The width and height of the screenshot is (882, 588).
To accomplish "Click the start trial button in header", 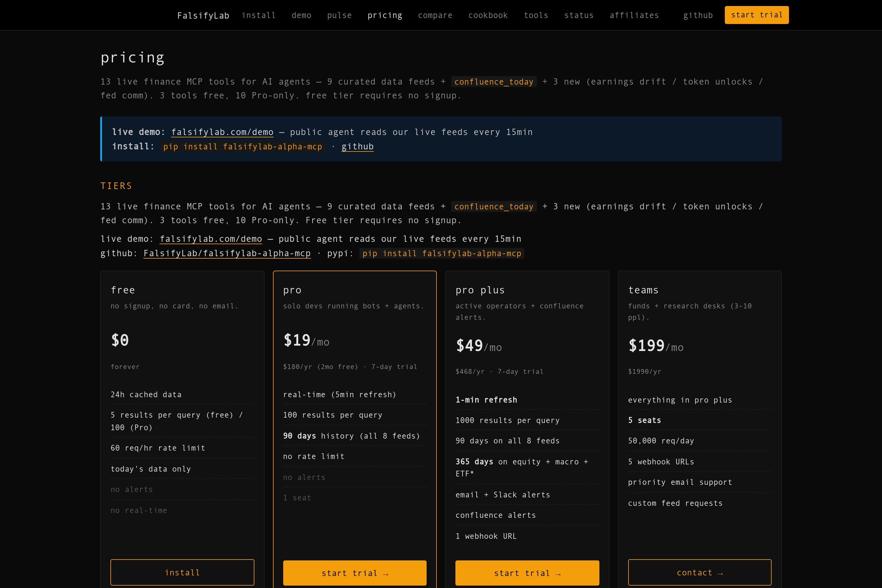I will 757,15.
